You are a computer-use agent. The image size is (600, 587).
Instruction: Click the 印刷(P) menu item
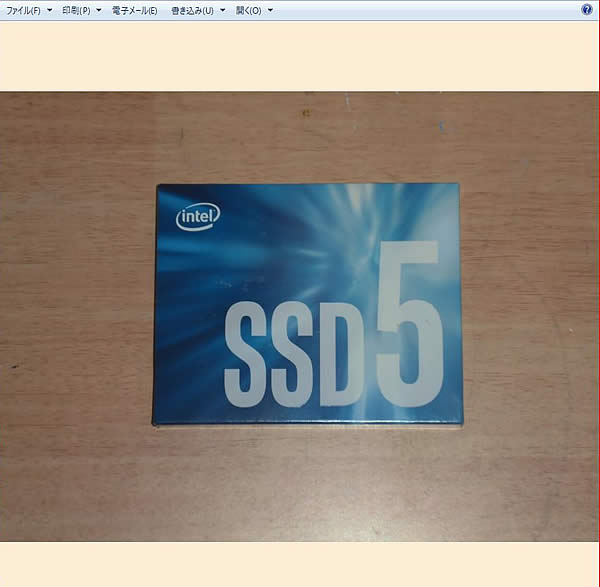coord(76,10)
